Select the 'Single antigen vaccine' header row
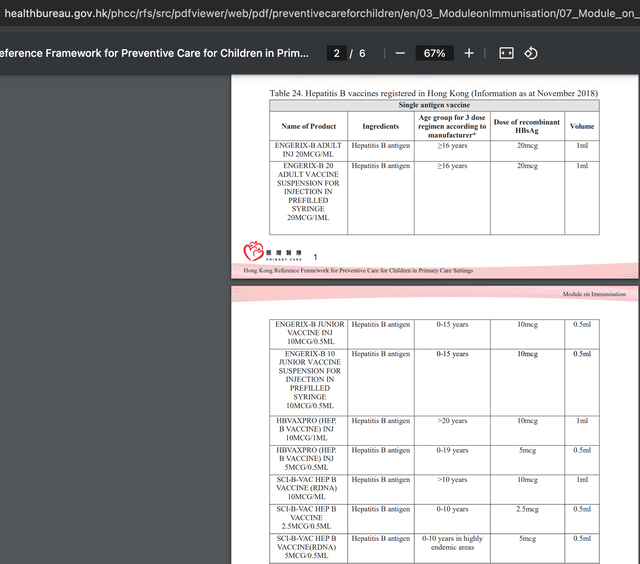 pos(434,105)
